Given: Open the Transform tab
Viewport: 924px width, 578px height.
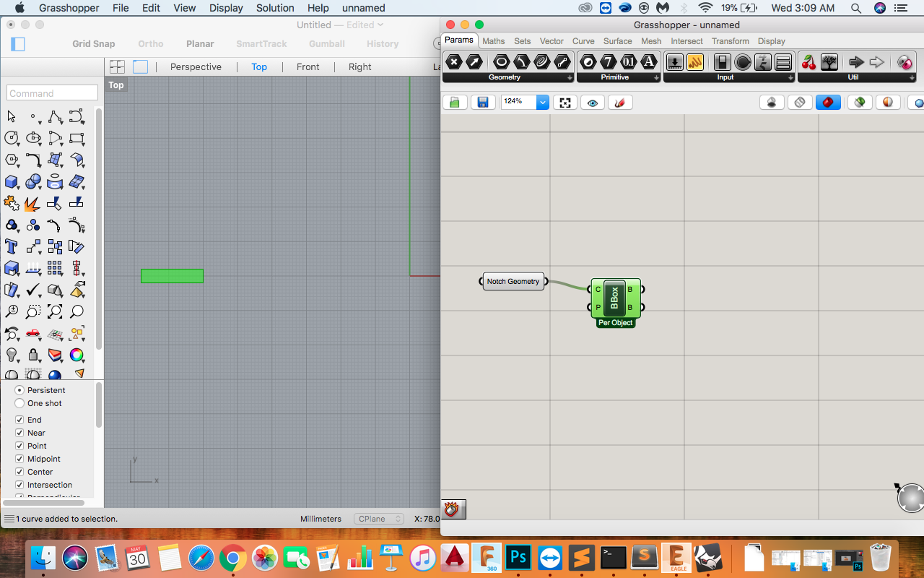Looking at the screenshot, I should tap(731, 41).
